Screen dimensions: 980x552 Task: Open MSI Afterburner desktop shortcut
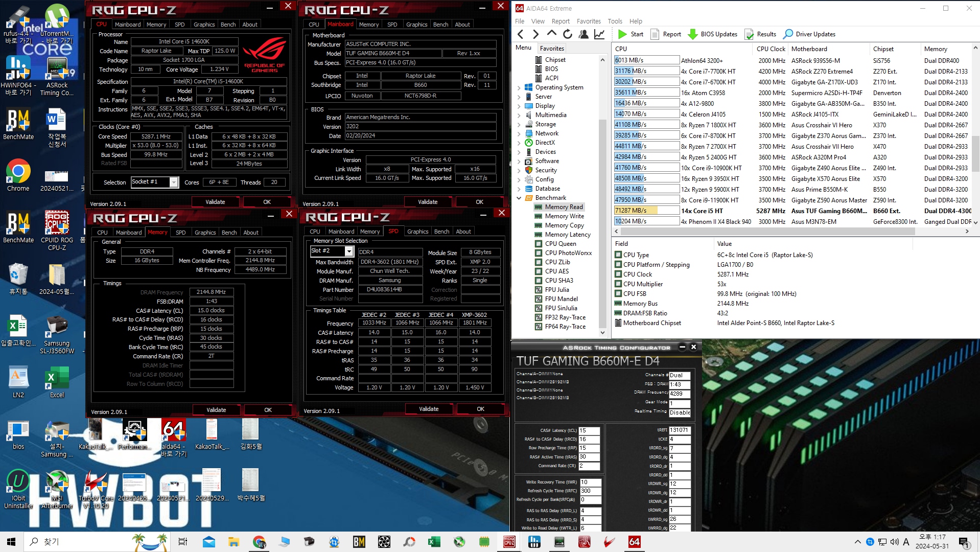(x=57, y=489)
